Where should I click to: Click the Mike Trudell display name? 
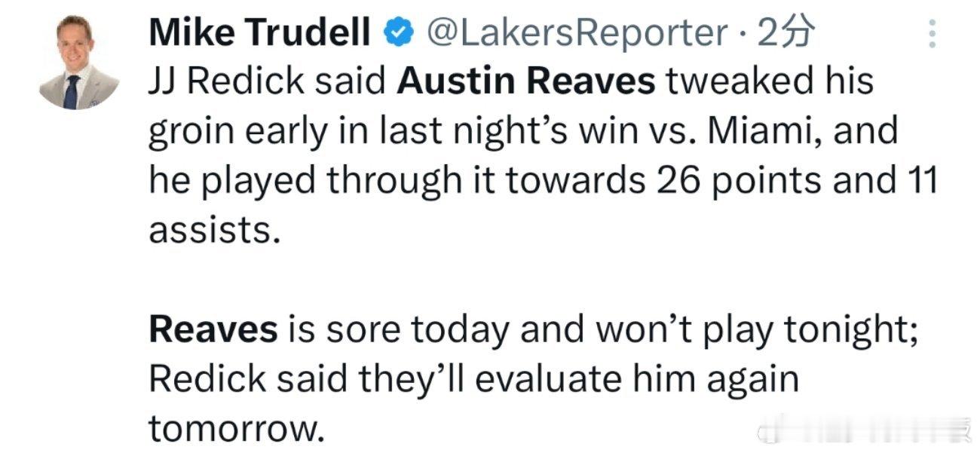tap(261, 32)
